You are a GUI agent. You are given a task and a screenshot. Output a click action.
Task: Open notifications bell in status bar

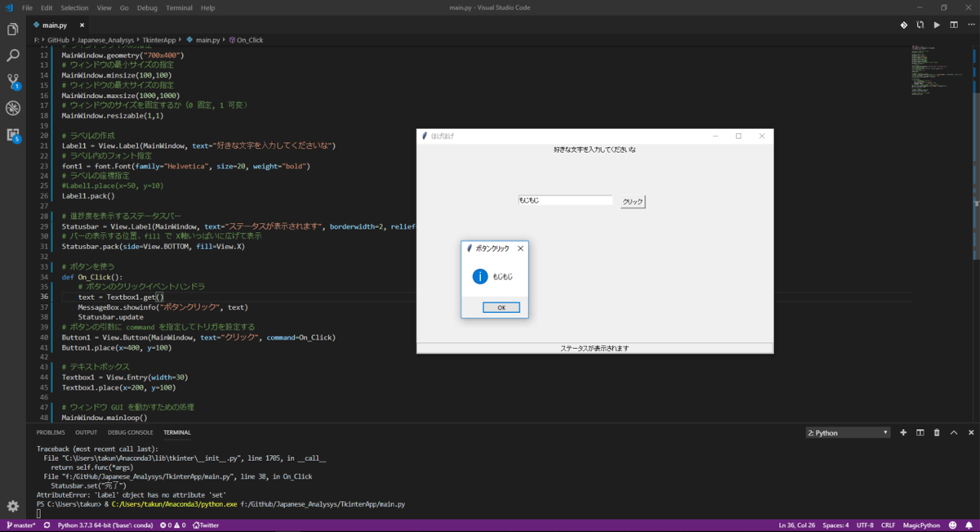coord(969,525)
